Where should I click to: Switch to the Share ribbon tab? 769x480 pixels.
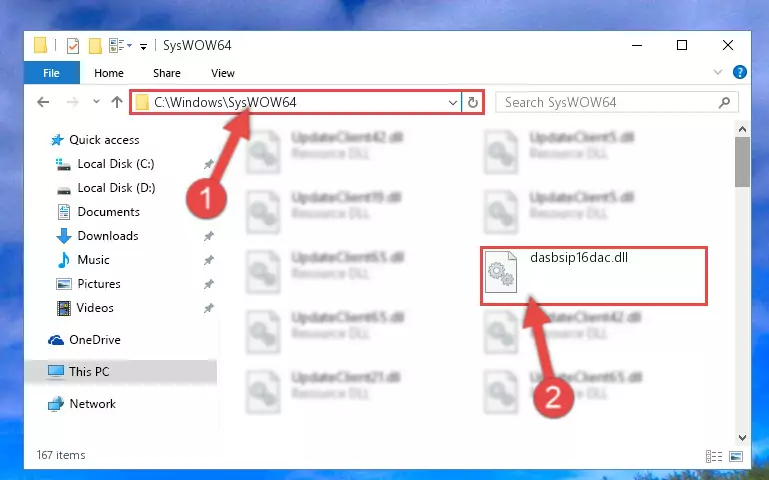click(167, 73)
